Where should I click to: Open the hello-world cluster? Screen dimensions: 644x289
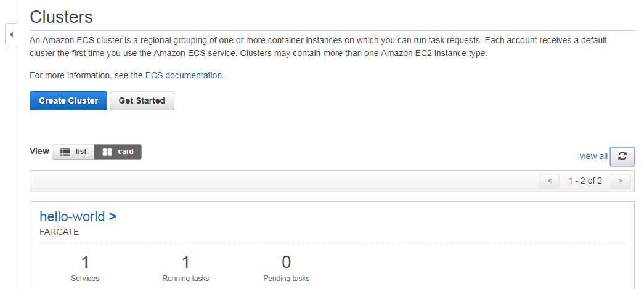coord(72,216)
